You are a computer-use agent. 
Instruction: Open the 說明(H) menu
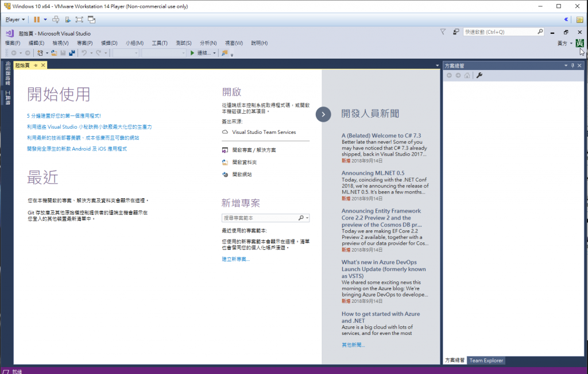pyautogui.click(x=260, y=43)
